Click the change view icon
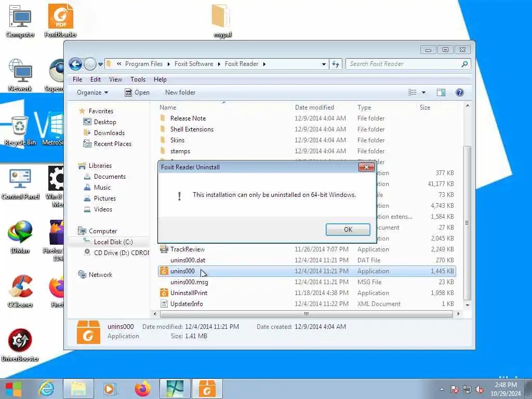This screenshot has width=532, height=399. [412, 92]
